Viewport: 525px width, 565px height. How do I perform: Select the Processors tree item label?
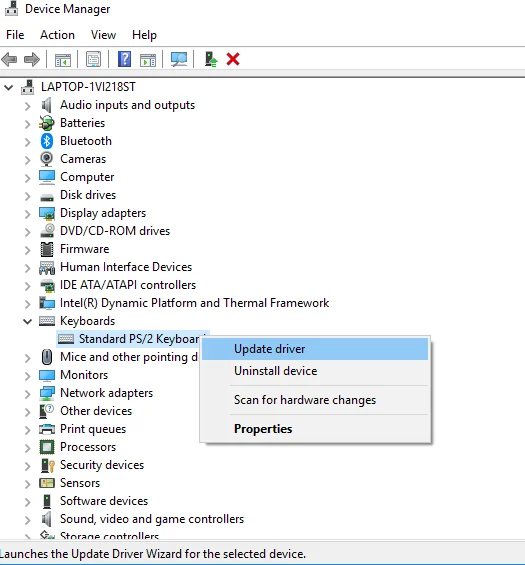(x=88, y=447)
